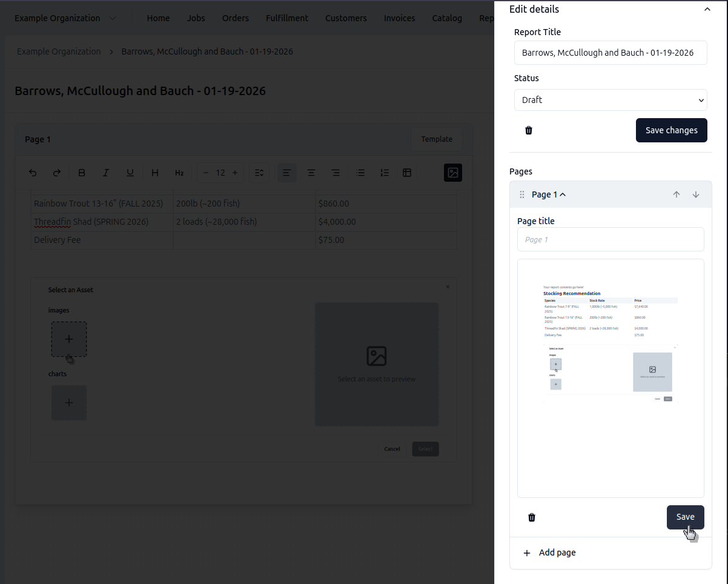Viewport: 728px width, 584px height.
Task: Go to the Invoices menu item
Action: [x=399, y=18]
